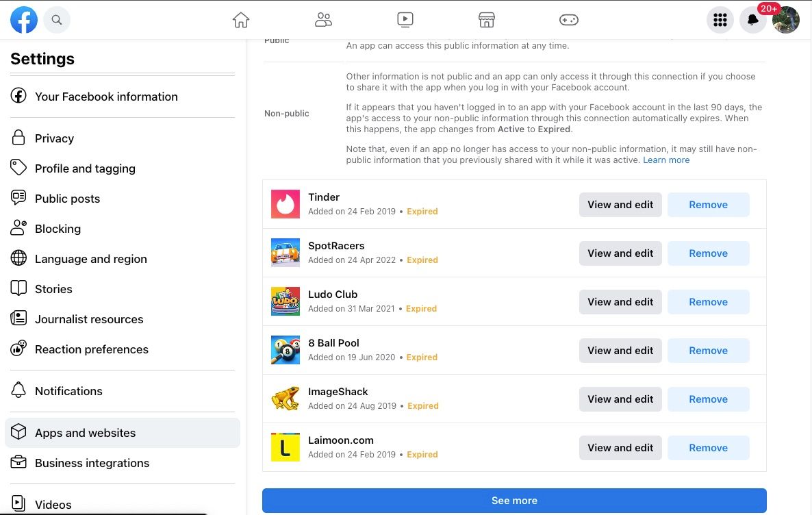Click the Ludo Club app thumbnail
This screenshot has width=812, height=515.
(x=286, y=301)
